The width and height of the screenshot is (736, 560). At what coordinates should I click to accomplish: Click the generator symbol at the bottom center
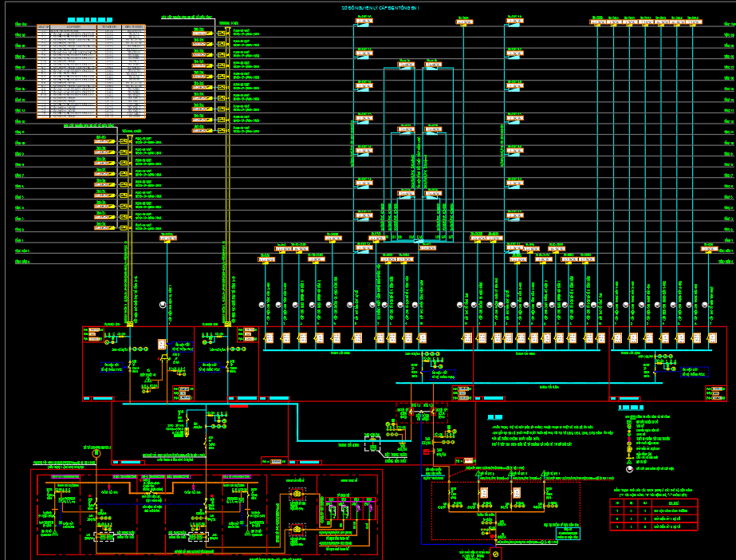pos(495,554)
